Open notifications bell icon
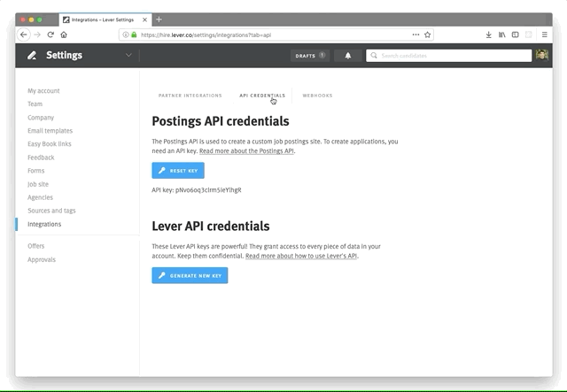 tap(348, 56)
